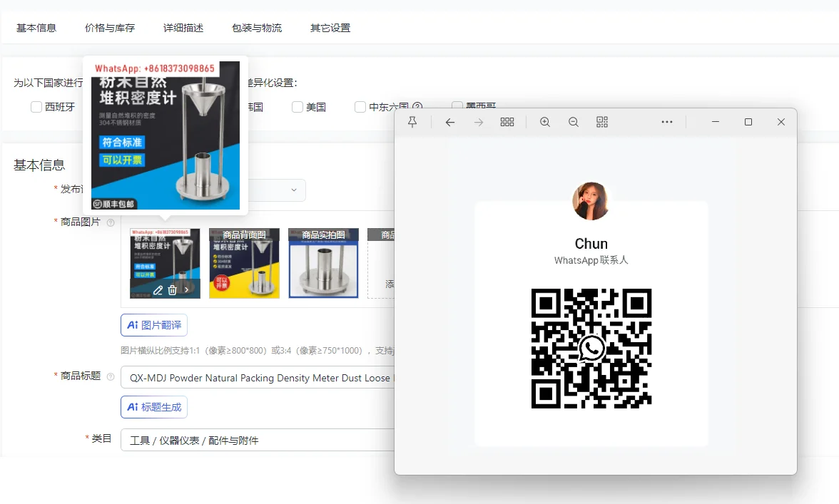Pin the image viewer window on top
The width and height of the screenshot is (839, 504).
[412, 122]
